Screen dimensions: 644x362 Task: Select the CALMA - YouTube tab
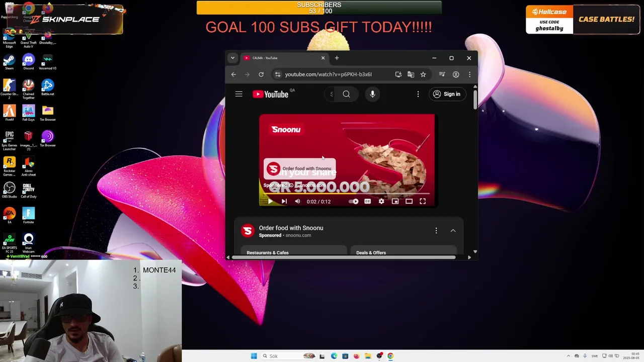(x=284, y=58)
